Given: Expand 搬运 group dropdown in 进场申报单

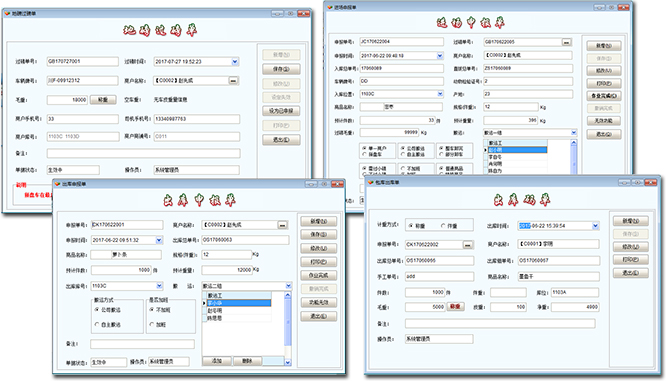Looking at the screenshot, I should pyautogui.click(x=573, y=133).
